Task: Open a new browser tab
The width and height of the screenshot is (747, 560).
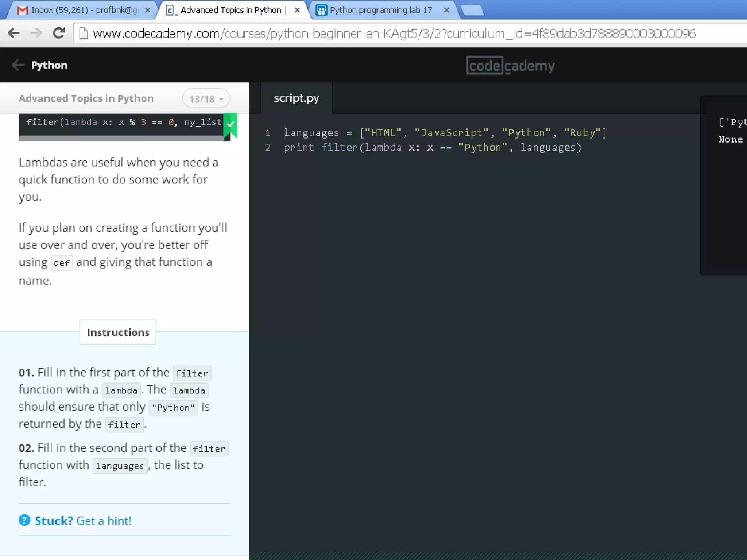Action: click(473, 10)
